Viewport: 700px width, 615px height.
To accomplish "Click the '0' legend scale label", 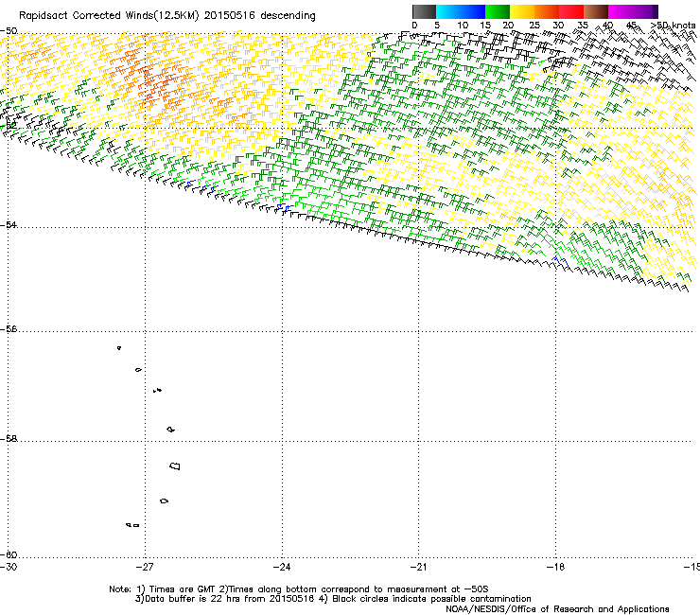I will pos(414,26).
